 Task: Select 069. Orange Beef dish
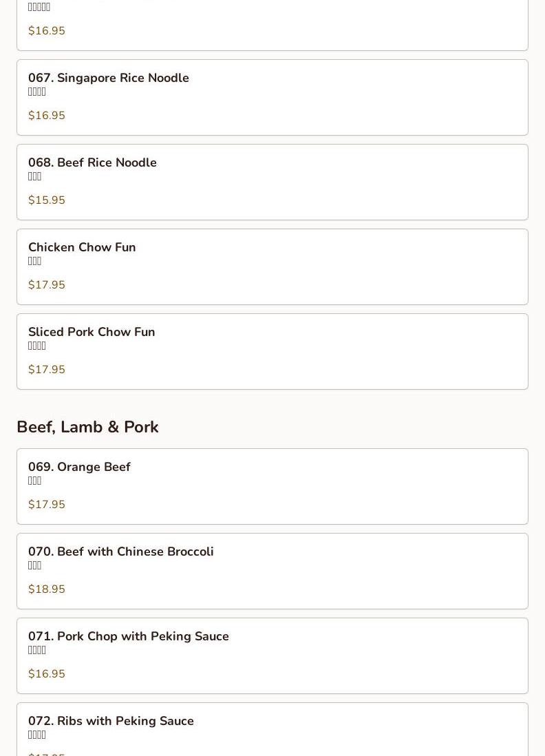(79, 467)
